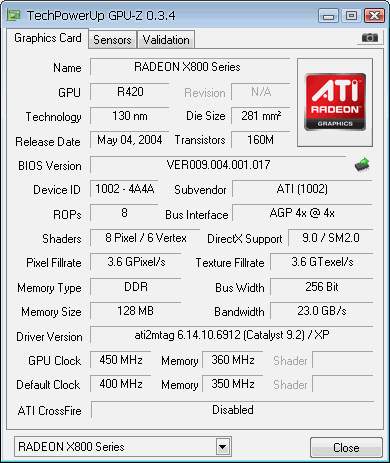Open the RADEON X800 Series dropdown
This screenshot has width=390, height=463.
[x=223, y=447]
